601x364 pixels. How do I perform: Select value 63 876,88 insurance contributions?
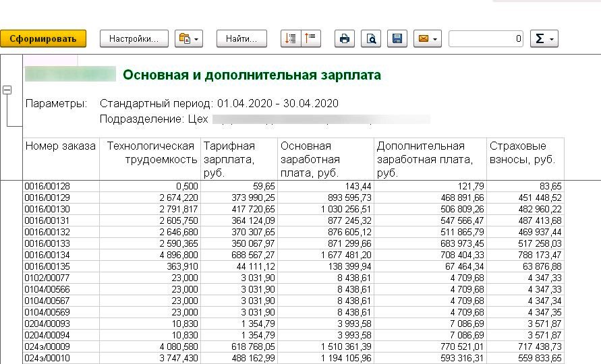click(x=525, y=267)
